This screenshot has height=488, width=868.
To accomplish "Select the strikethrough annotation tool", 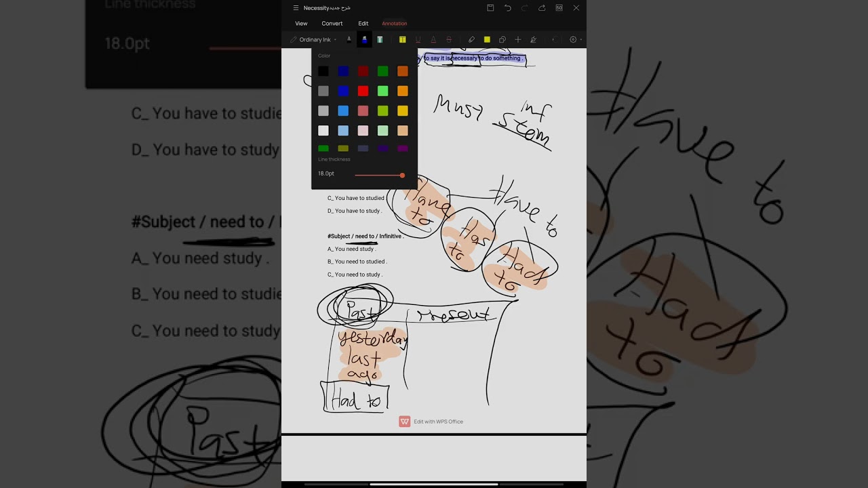I will click(x=448, y=39).
